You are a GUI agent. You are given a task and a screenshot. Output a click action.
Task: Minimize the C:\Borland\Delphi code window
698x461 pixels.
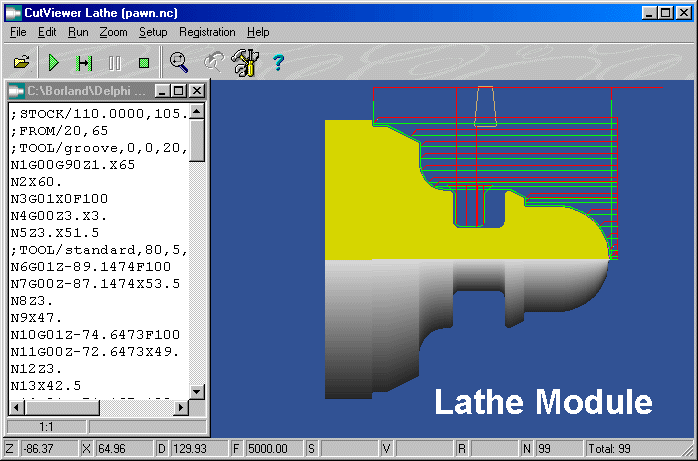[x=162, y=91]
